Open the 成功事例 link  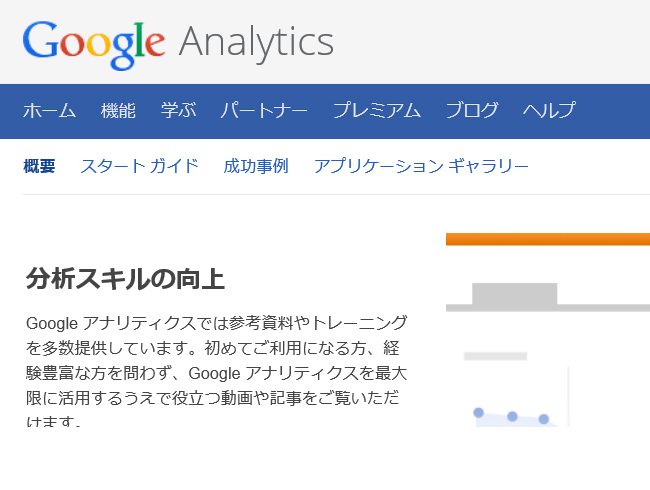click(256, 166)
